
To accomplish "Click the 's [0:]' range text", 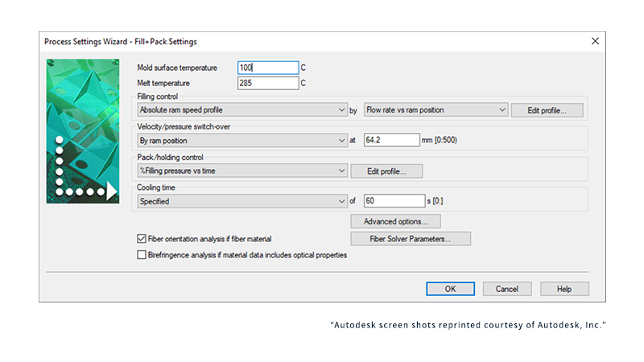I will [x=435, y=200].
